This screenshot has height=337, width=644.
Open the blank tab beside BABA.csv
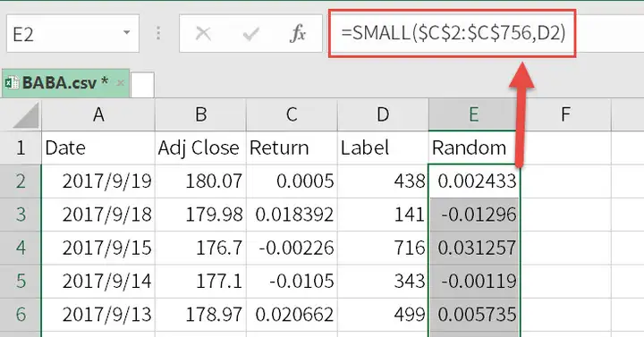point(142,85)
